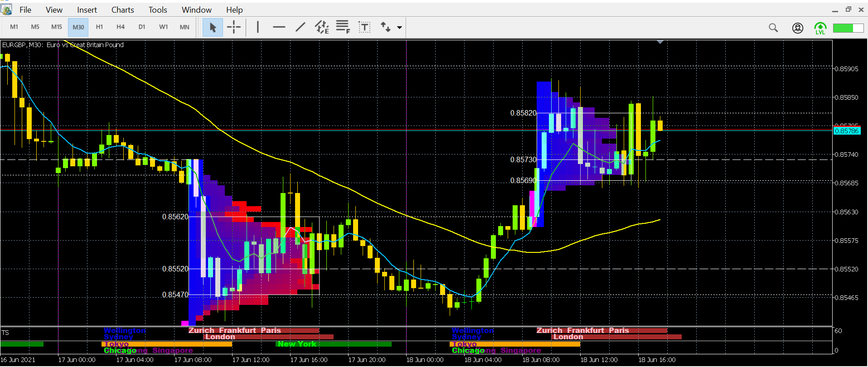Click the EURGBP, M30 chart title
The width and height of the screenshot is (868, 367).
(63, 45)
